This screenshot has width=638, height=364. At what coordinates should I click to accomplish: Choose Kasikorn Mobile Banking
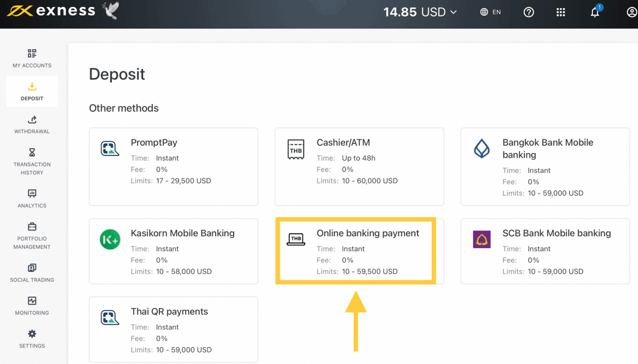[173, 251]
